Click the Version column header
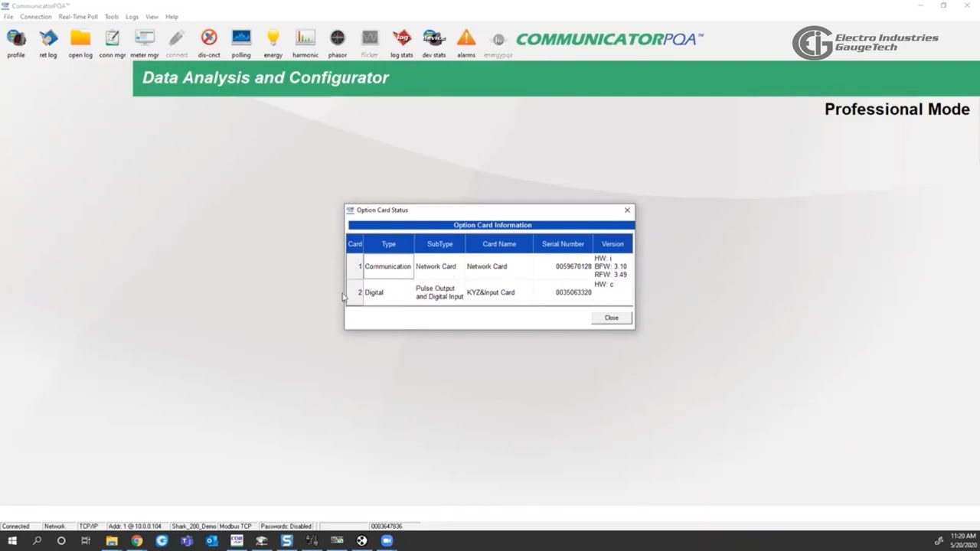This screenshot has height=551, width=980. tap(612, 244)
